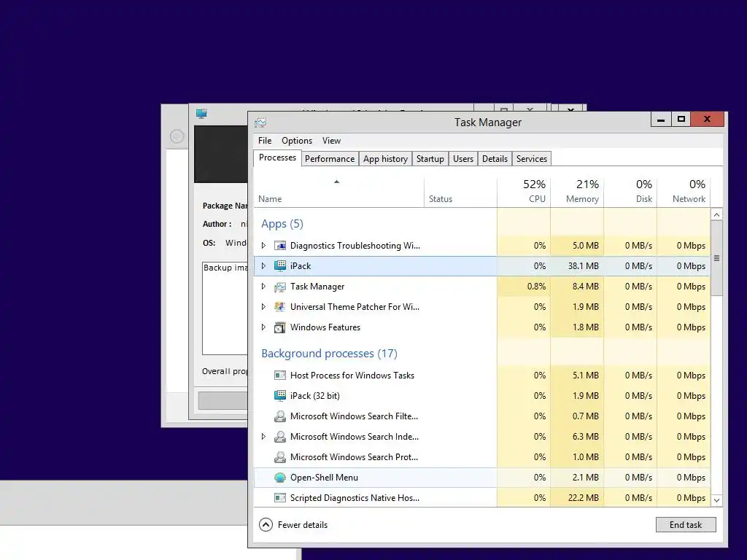The height and width of the screenshot is (560, 747).
Task: Select the Host Process for Windows Tasks row
Action: [481, 376]
